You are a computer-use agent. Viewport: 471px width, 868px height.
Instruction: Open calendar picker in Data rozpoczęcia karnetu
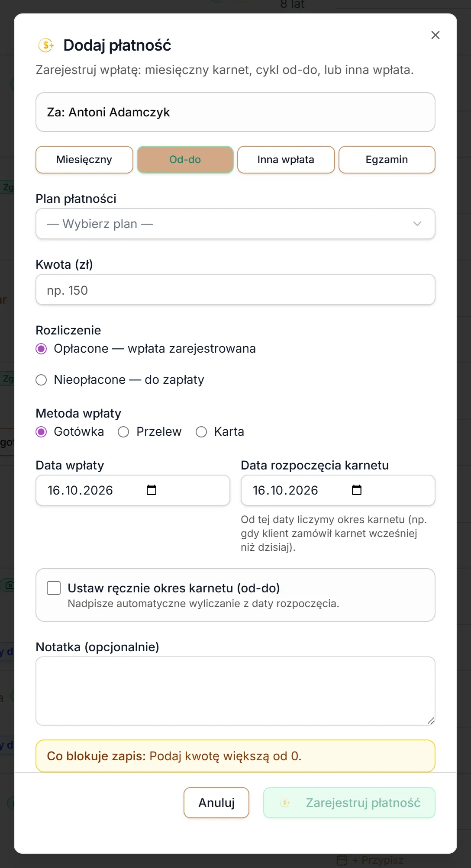click(357, 490)
